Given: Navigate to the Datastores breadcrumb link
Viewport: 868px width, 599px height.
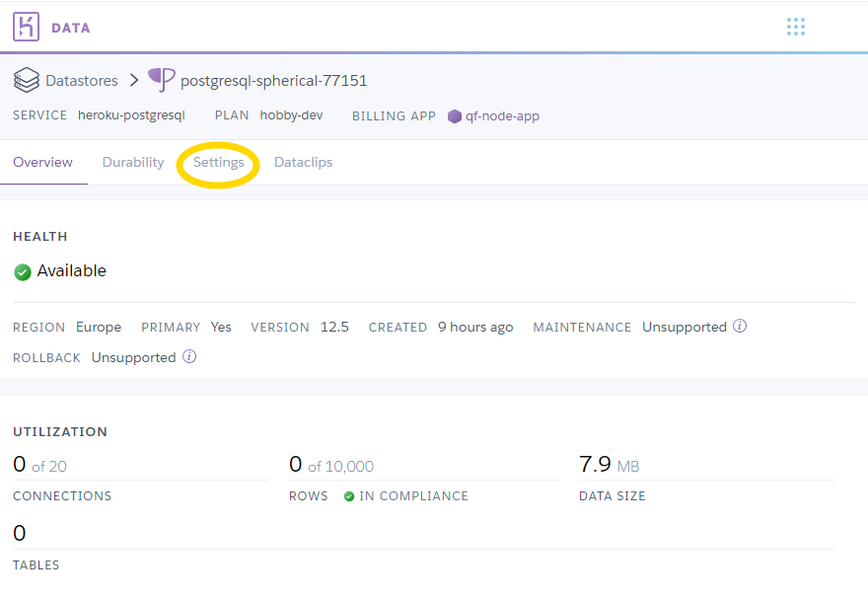Looking at the screenshot, I should tap(81, 80).
